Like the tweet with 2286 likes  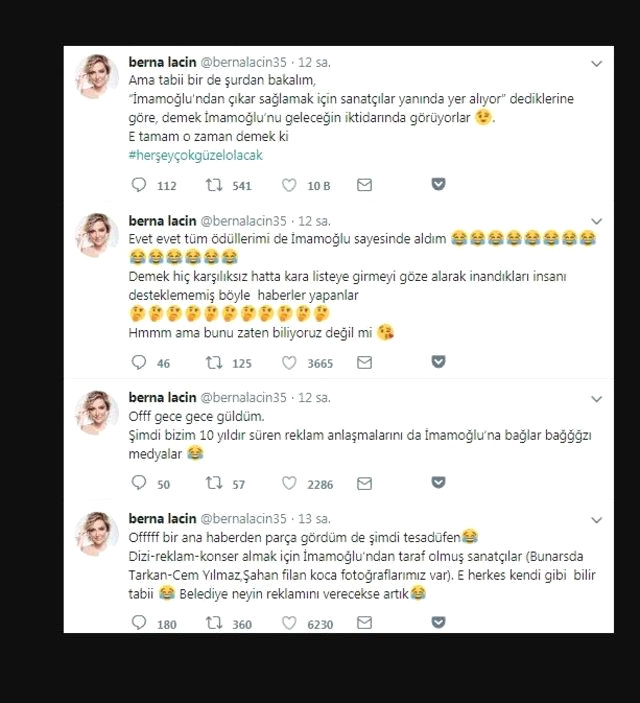pos(288,484)
